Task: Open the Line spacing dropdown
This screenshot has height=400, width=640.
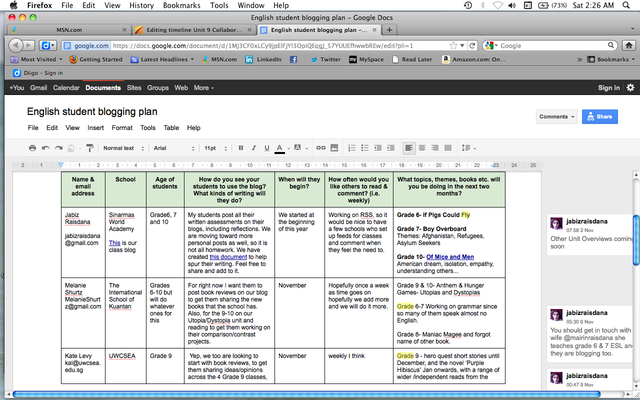Action: (x=469, y=148)
